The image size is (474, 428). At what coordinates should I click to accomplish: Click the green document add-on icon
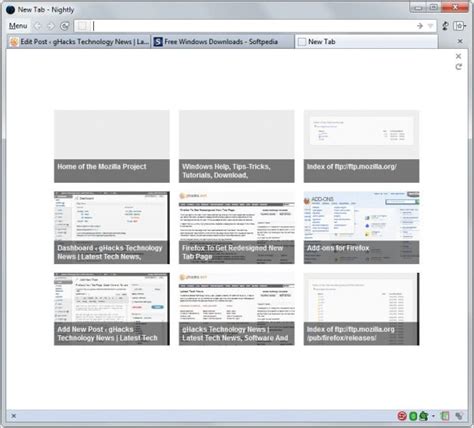(x=444, y=416)
